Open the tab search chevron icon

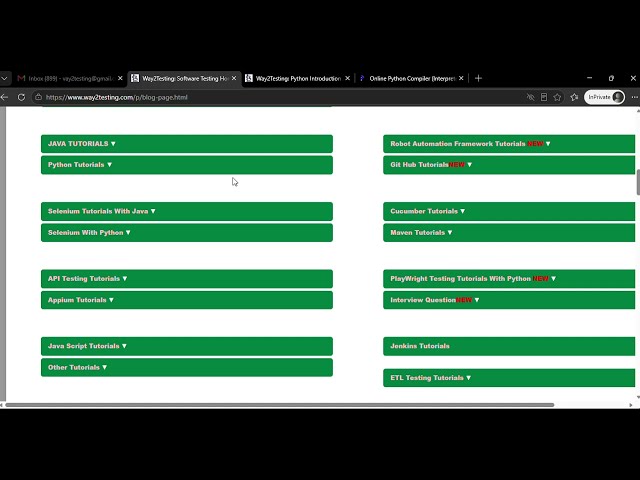(4, 78)
